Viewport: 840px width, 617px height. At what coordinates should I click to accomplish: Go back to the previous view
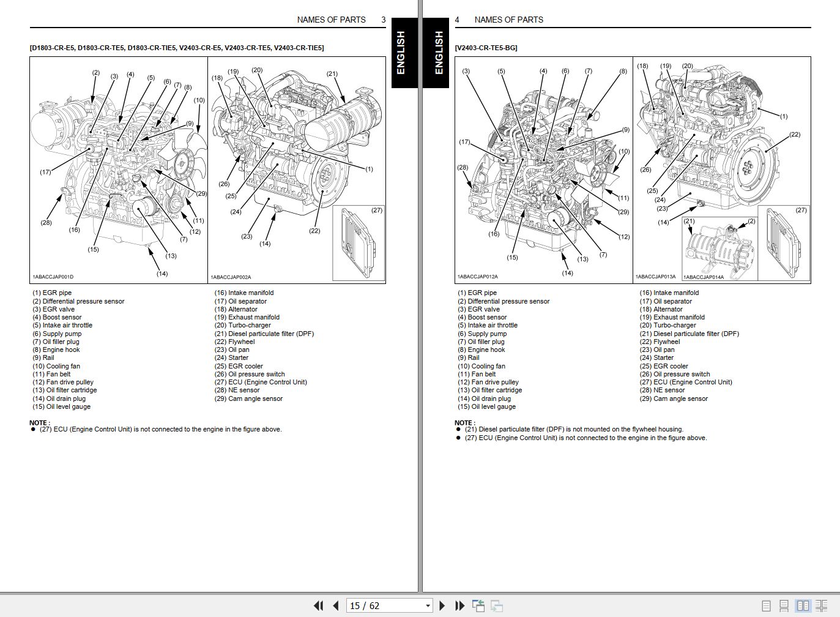coord(478,605)
